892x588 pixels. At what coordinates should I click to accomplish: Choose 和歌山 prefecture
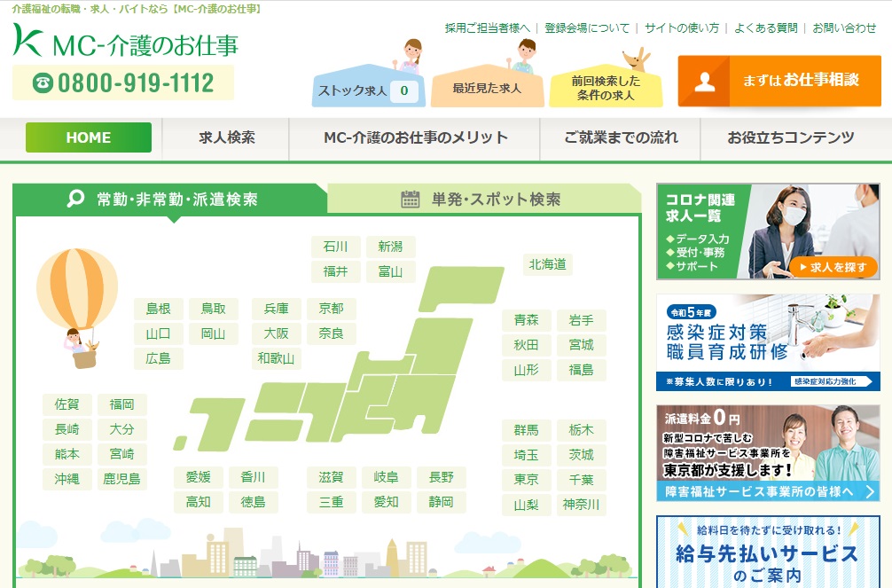click(277, 358)
